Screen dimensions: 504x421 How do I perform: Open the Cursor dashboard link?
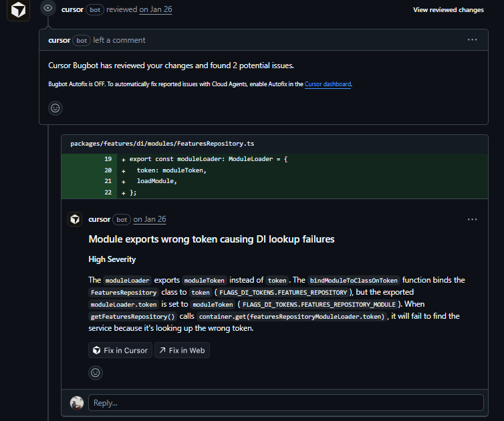pos(328,84)
